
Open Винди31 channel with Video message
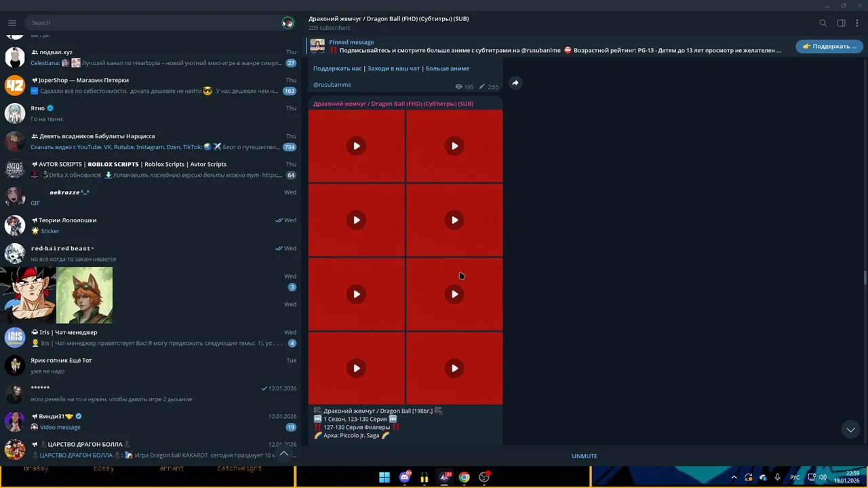(151, 422)
